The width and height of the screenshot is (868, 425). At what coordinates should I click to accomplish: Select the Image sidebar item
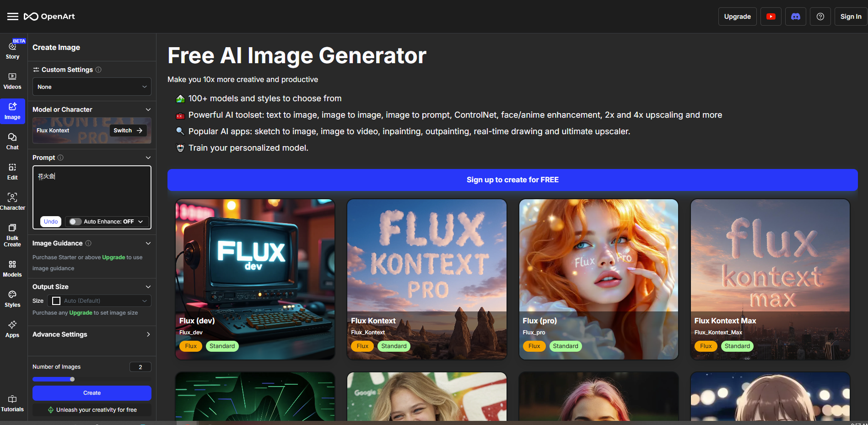[12, 111]
